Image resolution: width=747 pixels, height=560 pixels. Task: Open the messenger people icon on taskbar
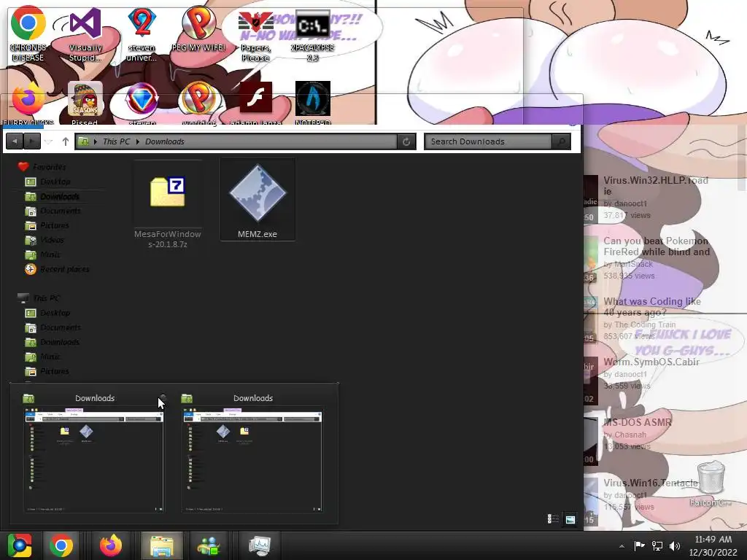[209, 545]
